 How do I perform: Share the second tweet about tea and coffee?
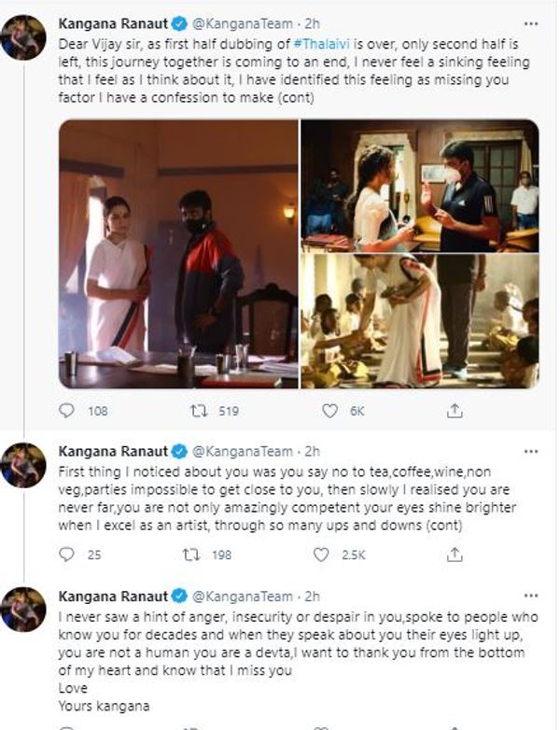click(x=455, y=555)
